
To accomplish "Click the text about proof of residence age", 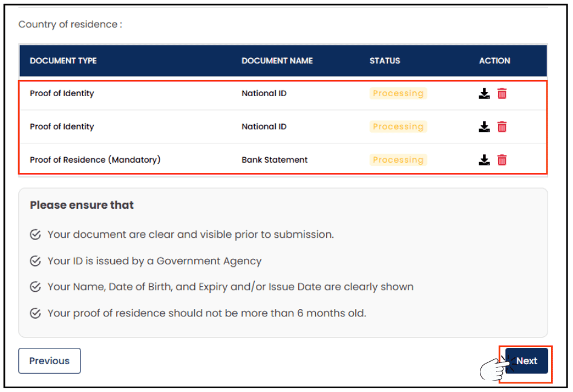I will pos(207,313).
